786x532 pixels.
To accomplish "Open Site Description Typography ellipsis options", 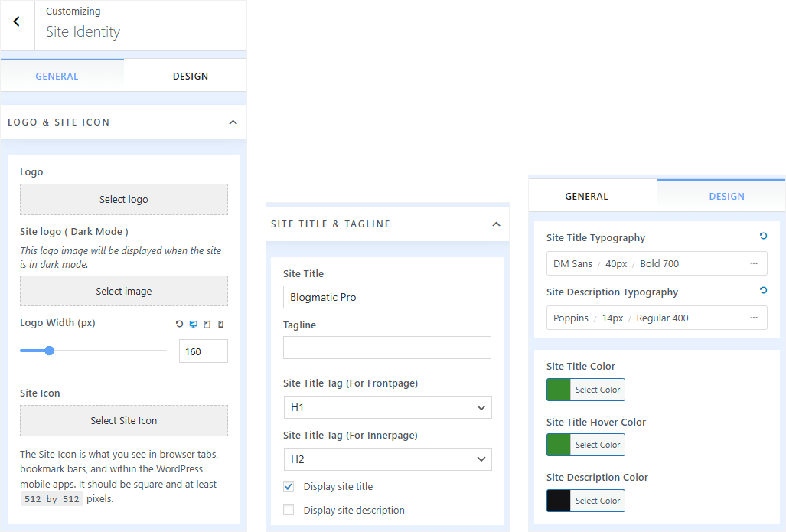I will (x=754, y=318).
